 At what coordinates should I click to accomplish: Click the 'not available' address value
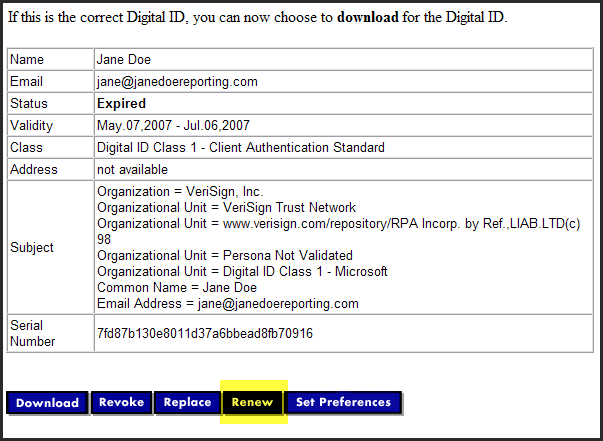click(x=132, y=170)
